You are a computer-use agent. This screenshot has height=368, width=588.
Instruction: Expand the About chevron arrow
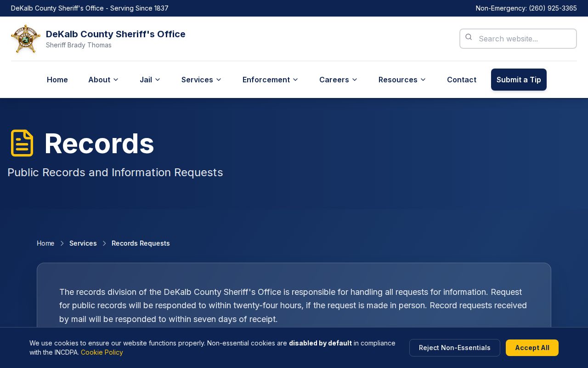pyautogui.click(x=116, y=80)
